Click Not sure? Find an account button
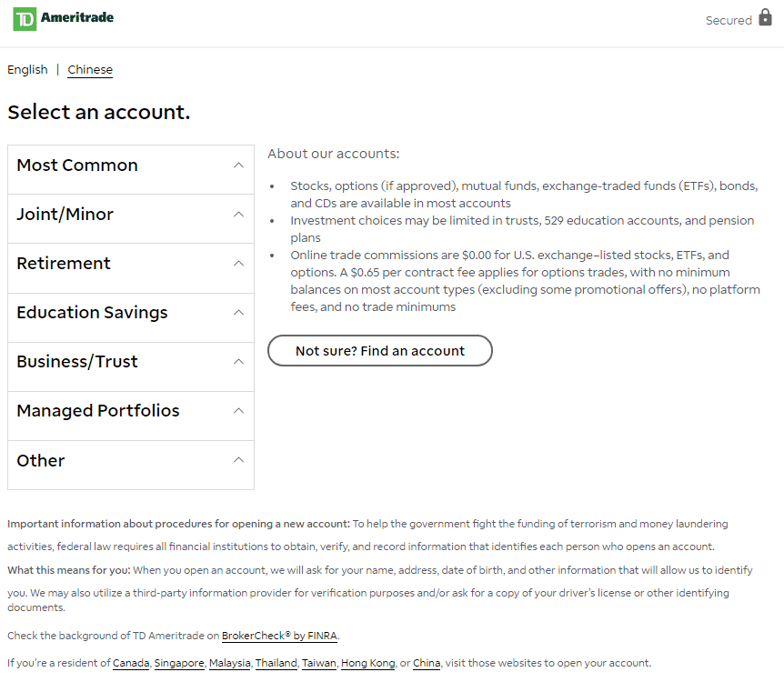The width and height of the screenshot is (784, 682). (380, 350)
